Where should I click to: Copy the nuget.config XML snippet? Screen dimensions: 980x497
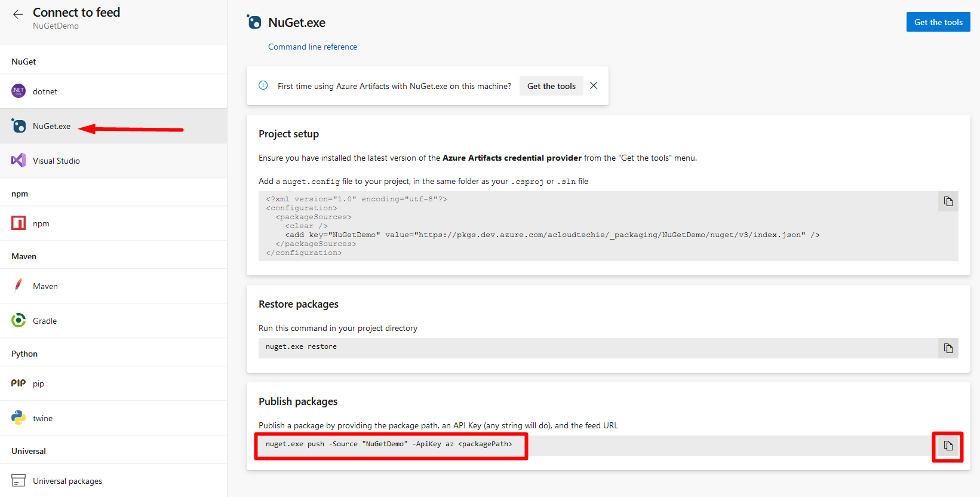tap(948, 201)
